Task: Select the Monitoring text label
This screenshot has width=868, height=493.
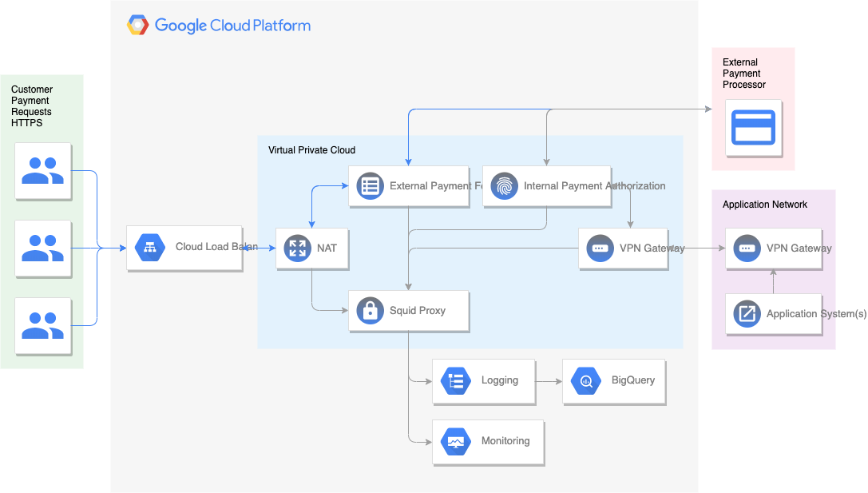Action: (x=505, y=441)
